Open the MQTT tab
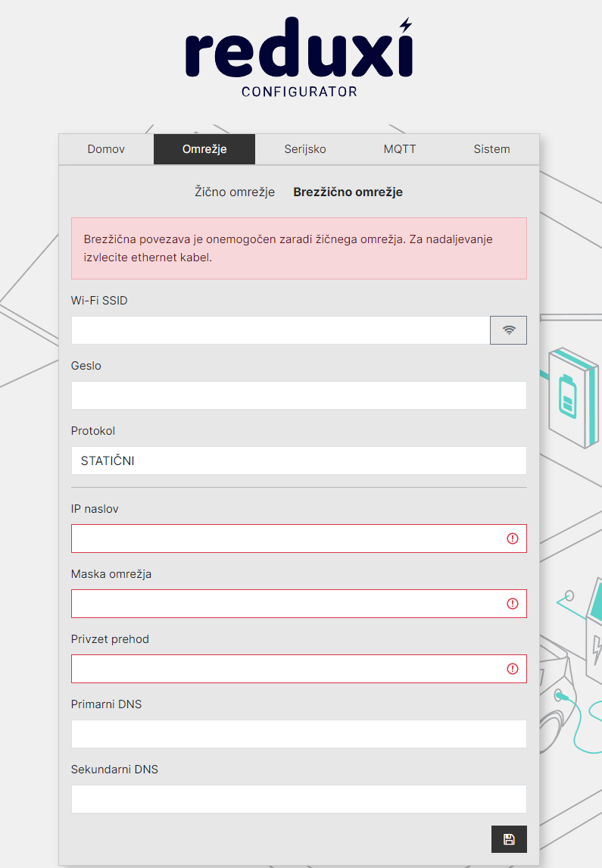The width and height of the screenshot is (602, 868). 400,149
